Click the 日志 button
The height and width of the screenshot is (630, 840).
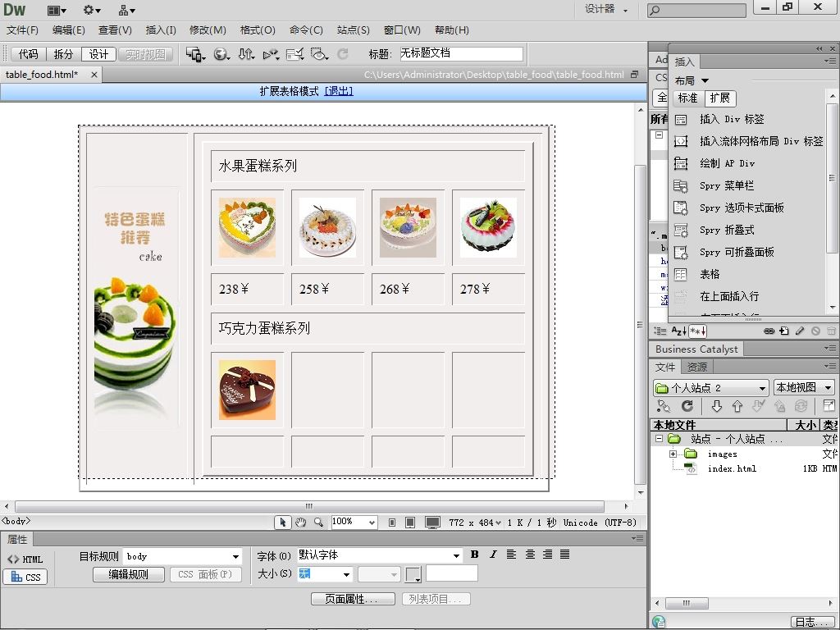812,622
